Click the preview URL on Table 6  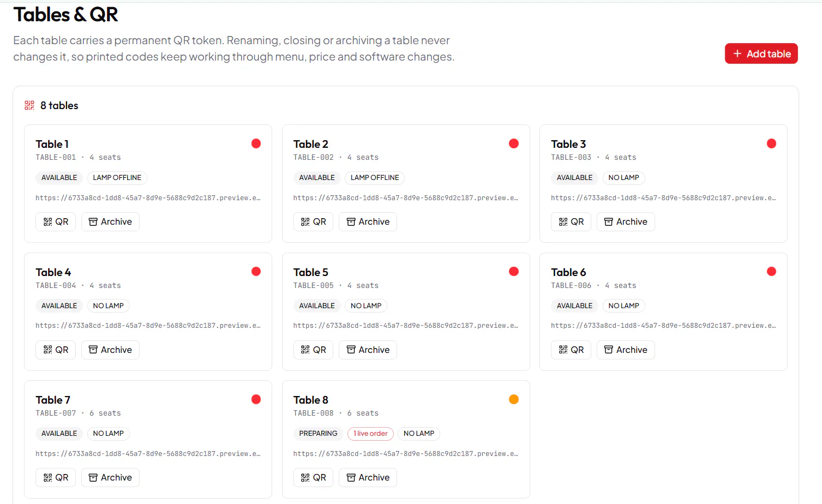(663, 326)
